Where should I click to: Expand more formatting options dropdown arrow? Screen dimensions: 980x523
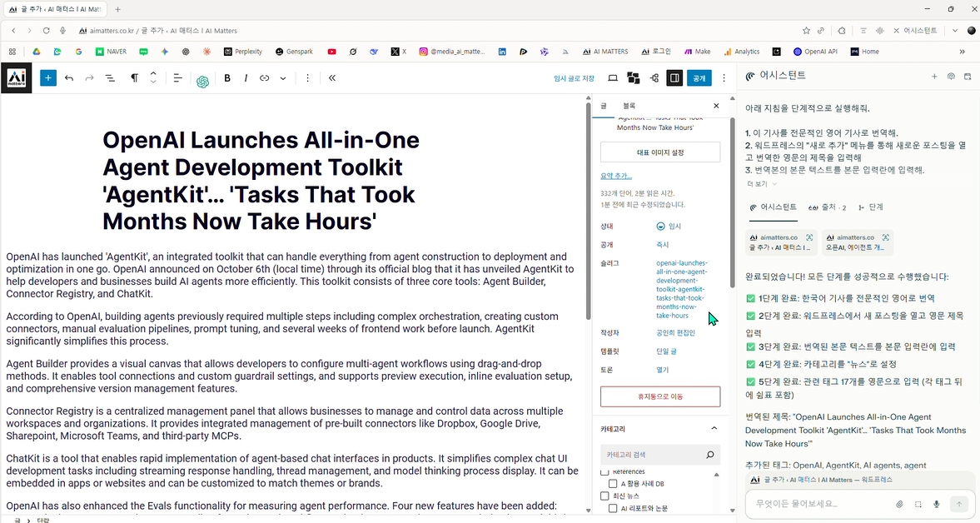[x=283, y=78]
